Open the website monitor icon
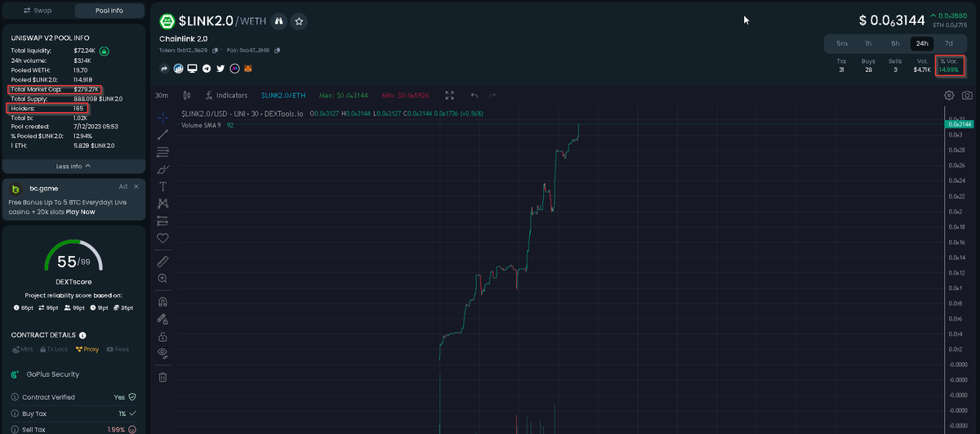 [x=192, y=69]
